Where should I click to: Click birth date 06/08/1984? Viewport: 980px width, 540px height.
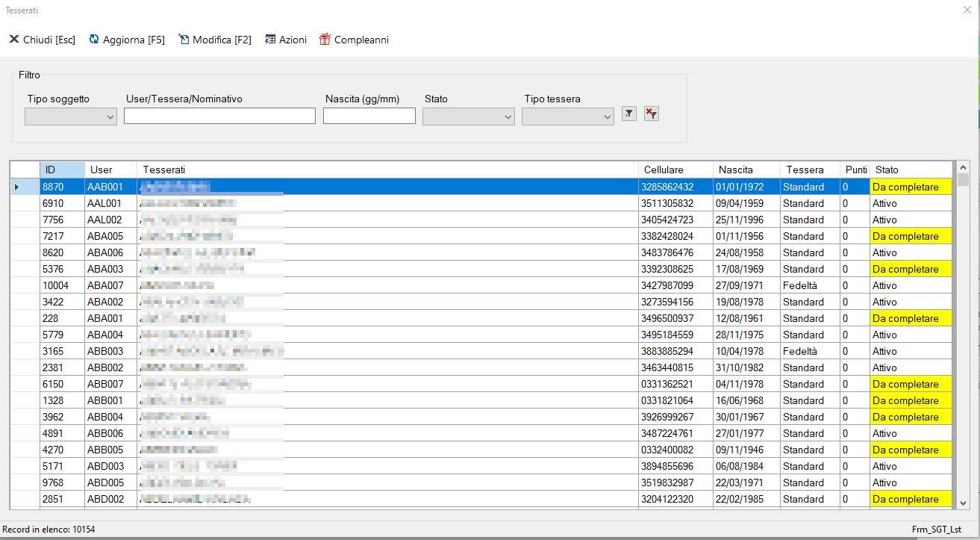747,466
